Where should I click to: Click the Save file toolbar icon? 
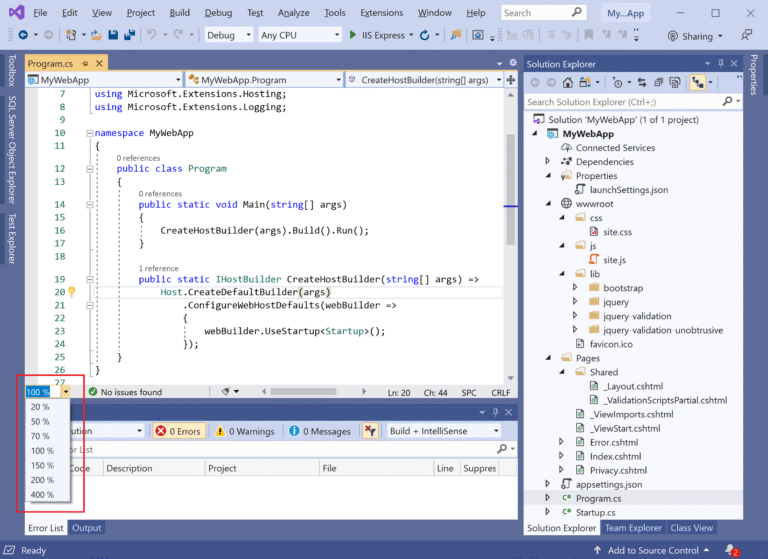113,35
